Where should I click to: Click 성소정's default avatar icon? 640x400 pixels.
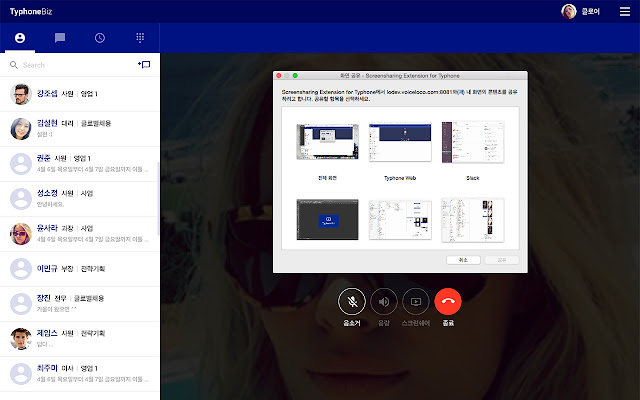(21, 199)
